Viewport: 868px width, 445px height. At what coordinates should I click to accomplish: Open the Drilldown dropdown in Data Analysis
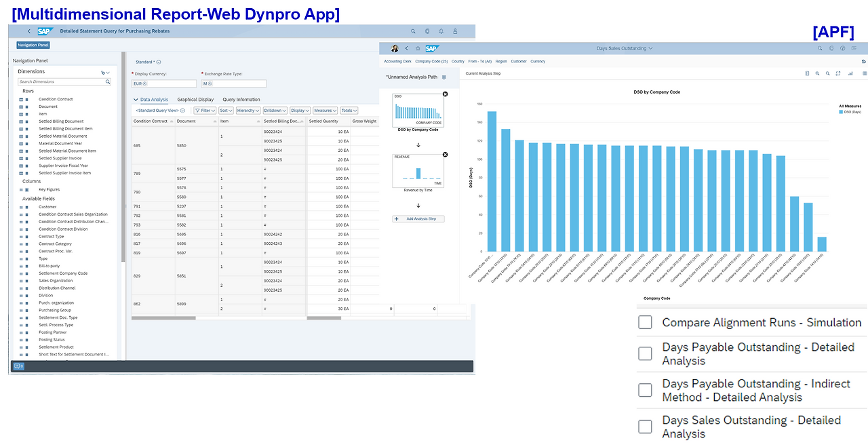click(275, 110)
